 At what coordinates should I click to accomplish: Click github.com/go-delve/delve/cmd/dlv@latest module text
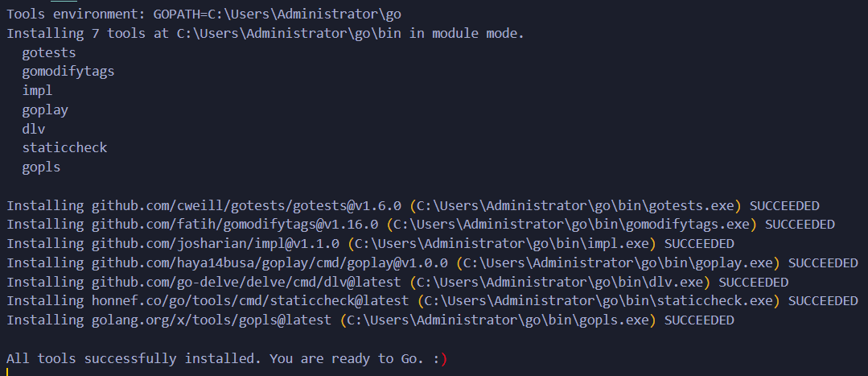(x=246, y=282)
